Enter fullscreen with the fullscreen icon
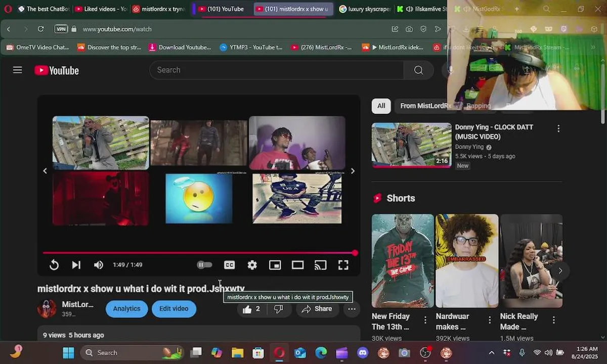607x364 pixels. pyautogui.click(x=343, y=265)
